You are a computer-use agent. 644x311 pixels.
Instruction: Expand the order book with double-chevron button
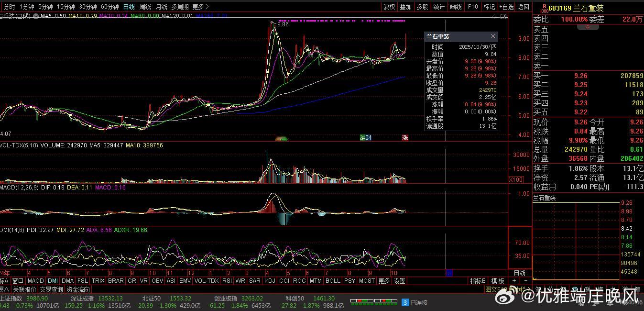588,27
